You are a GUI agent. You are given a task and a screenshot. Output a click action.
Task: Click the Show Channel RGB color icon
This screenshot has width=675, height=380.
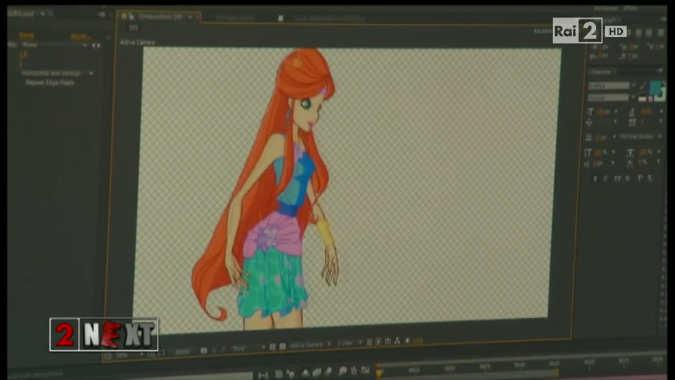tap(224, 349)
